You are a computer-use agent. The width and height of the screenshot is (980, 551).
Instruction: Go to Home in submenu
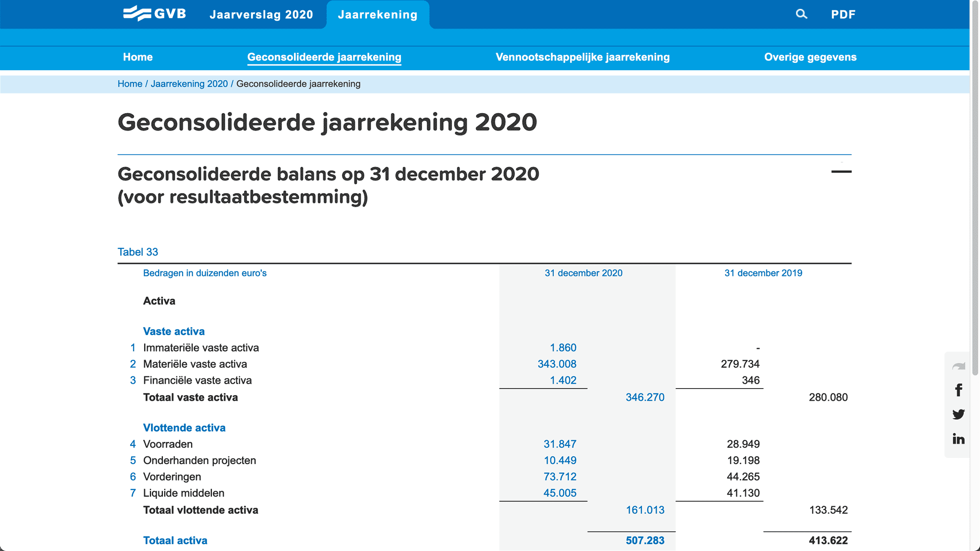click(138, 57)
